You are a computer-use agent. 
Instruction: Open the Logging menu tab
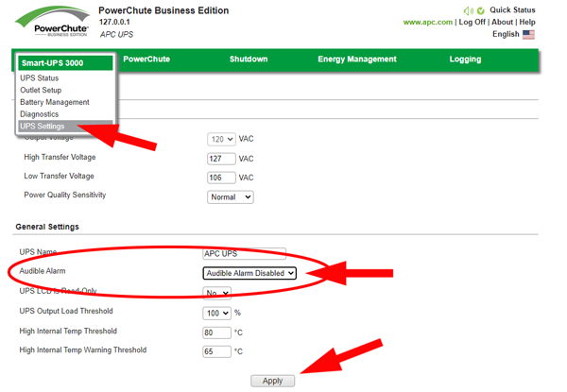pos(465,60)
